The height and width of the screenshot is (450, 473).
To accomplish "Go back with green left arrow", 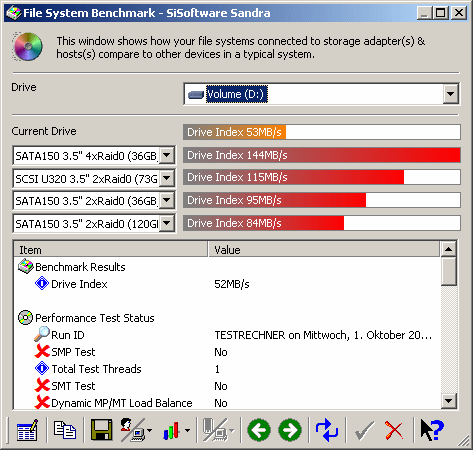I will point(259,430).
